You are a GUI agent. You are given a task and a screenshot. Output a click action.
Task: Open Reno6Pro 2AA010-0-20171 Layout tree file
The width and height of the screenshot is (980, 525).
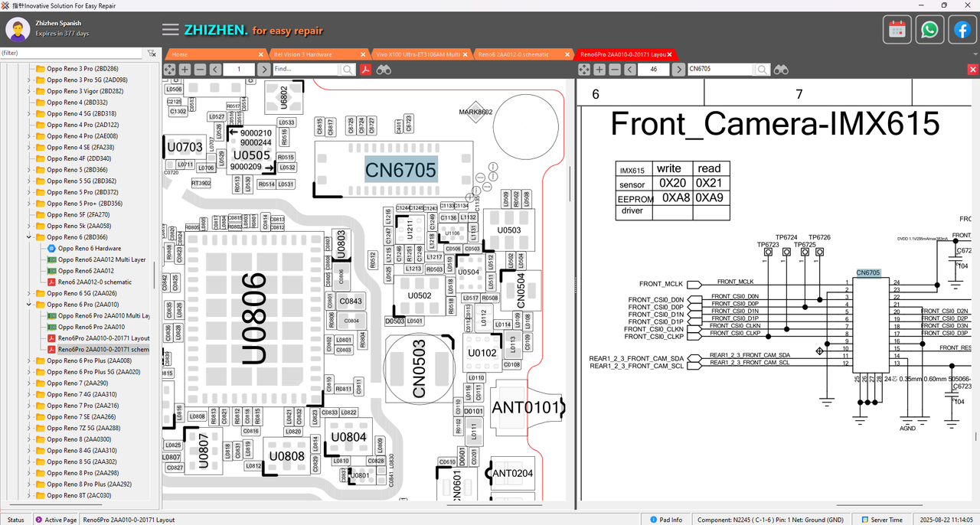click(98, 338)
